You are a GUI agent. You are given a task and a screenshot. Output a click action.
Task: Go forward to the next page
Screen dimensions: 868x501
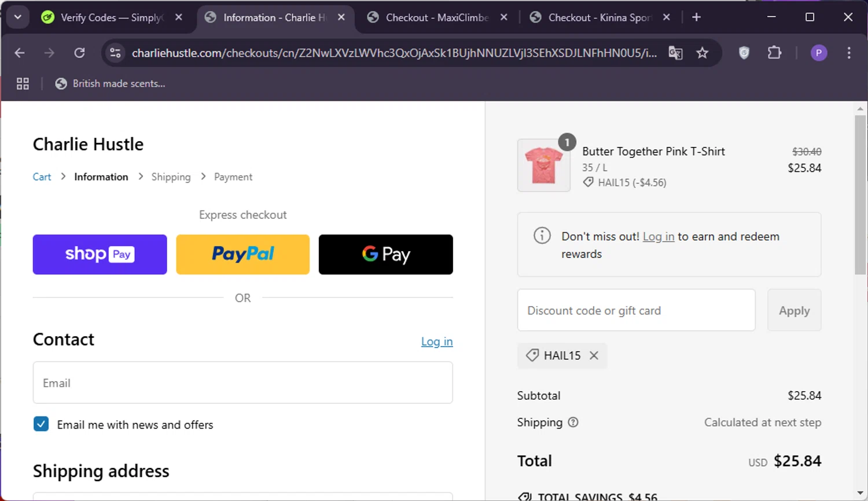[49, 53]
